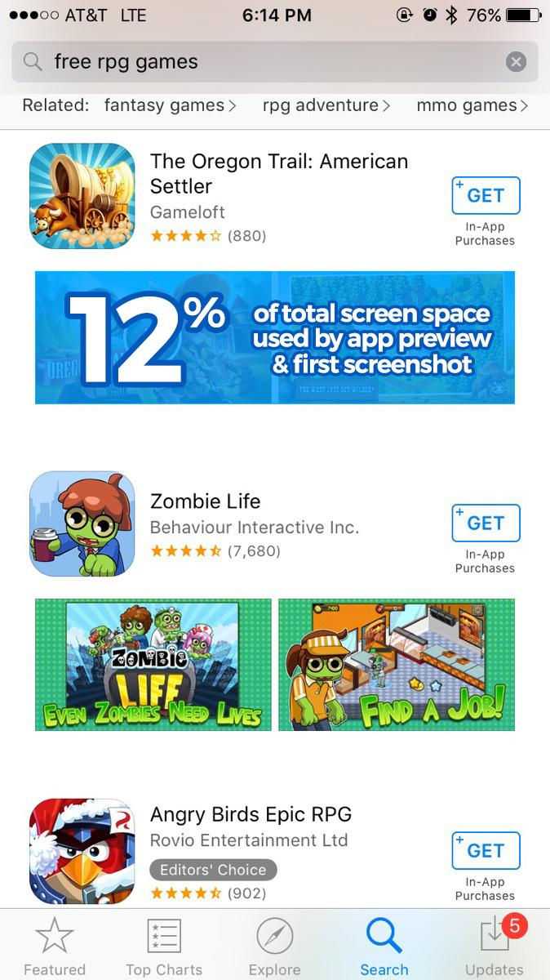Screen dimensions: 550x980
Task: Clear the search field with the X icon
Action: (x=516, y=61)
